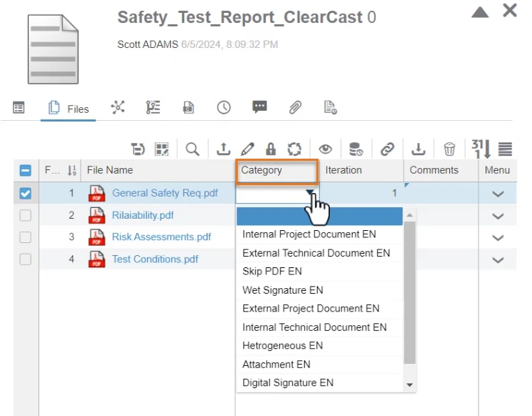The image size is (532, 416).
Task: Click the Category dropdown arrow in row 1
Action: coord(309,193)
